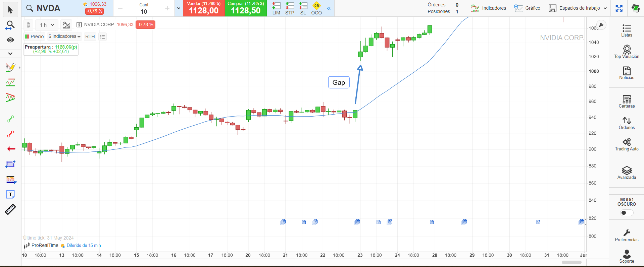Expand the 6 Indicadores dropdown
The image size is (644, 267).
pos(64,37)
